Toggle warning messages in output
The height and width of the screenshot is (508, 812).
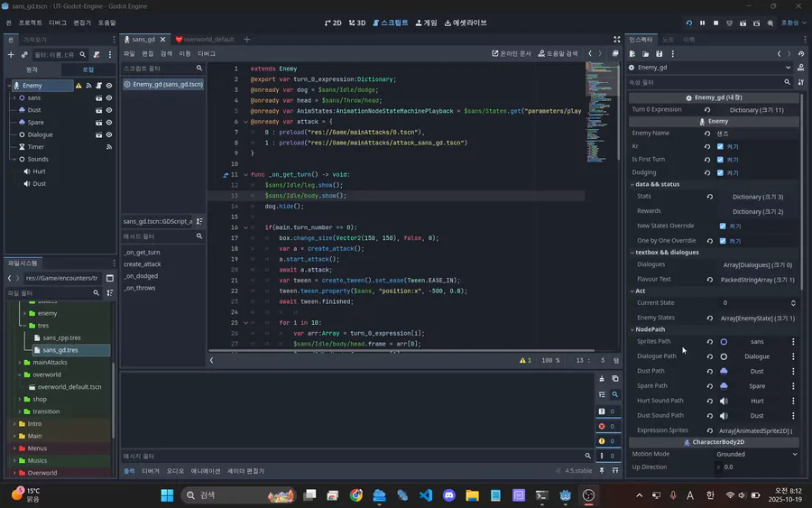tap(607, 441)
